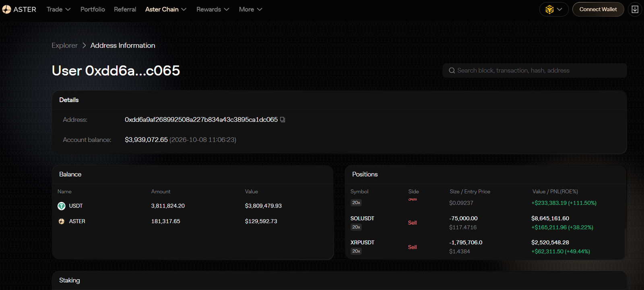Click the XRPUSDT position symbol
Viewport: 644px width, 290px height.
pos(362,243)
